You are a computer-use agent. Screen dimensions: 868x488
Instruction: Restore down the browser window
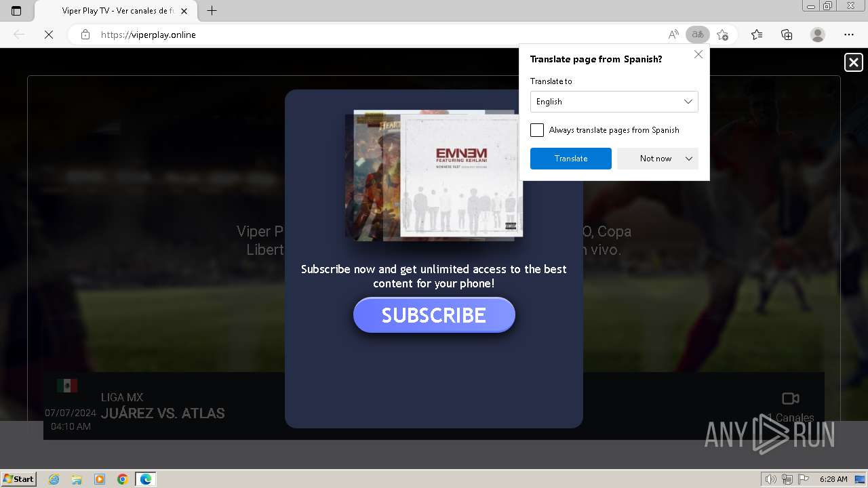click(828, 6)
